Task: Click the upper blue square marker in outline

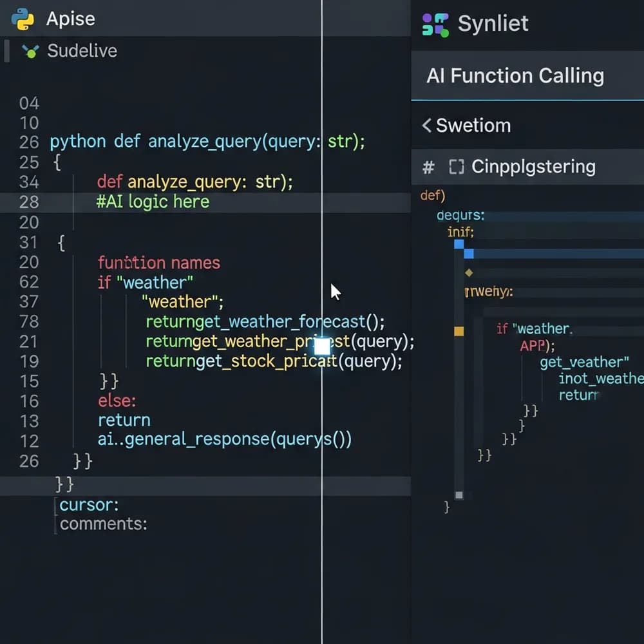Action: (x=459, y=244)
